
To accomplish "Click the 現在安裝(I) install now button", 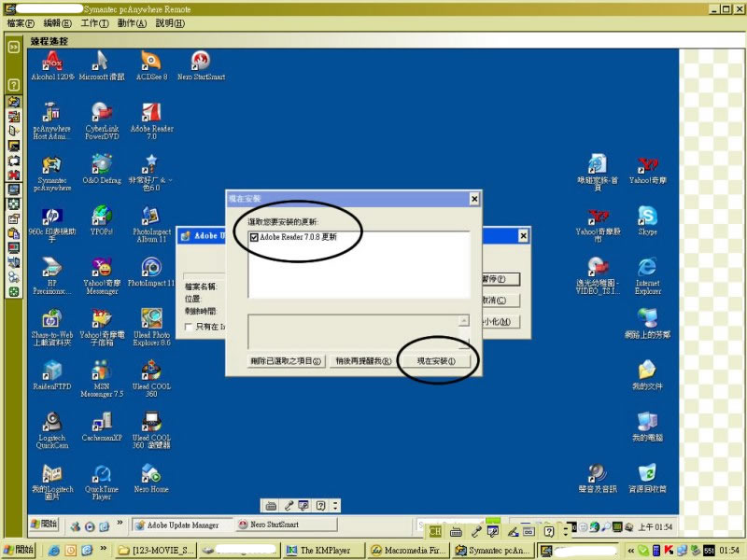I will 436,361.
